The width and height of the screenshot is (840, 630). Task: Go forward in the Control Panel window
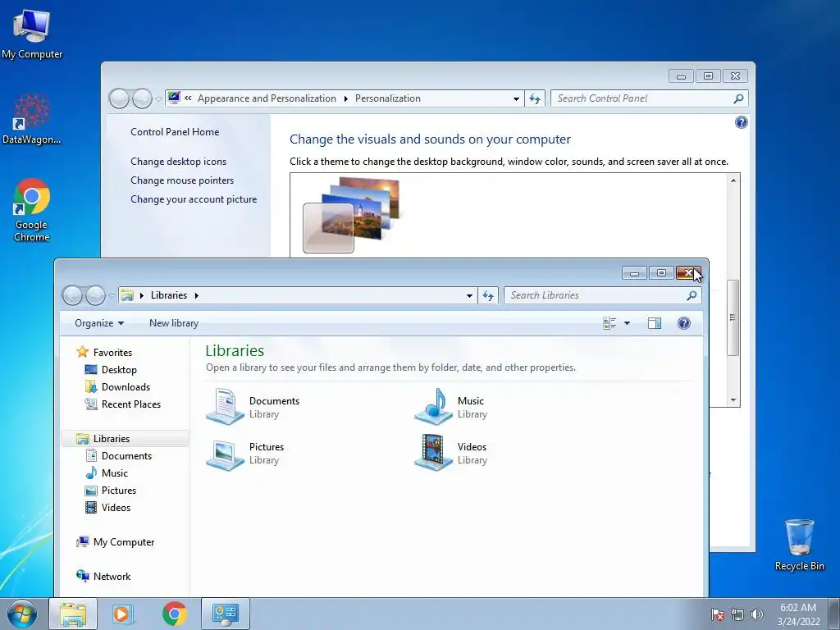click(142, 98)
